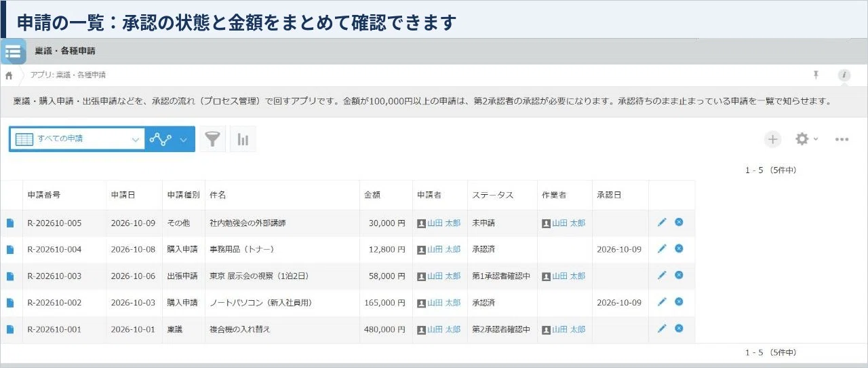Edit the R-202610-002 row with pencil
This screenshot has height=368, width=868.
point(662,301)
